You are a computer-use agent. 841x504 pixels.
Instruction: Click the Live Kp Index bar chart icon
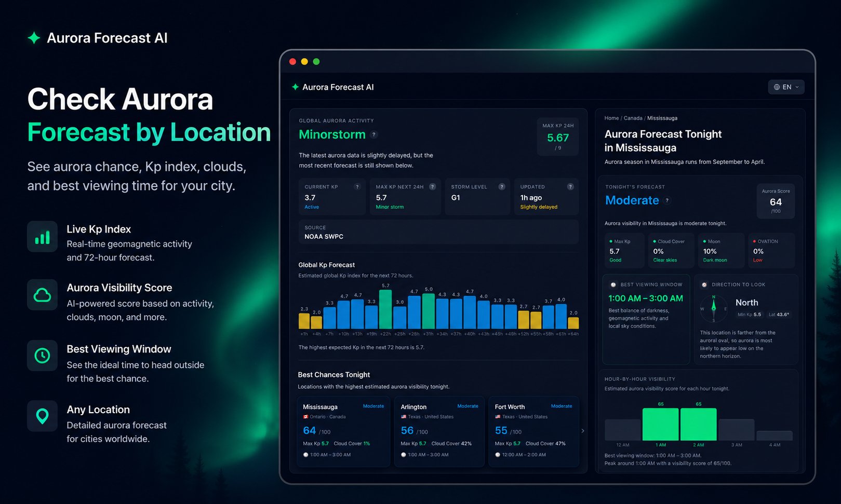click(x=42, y=237)
